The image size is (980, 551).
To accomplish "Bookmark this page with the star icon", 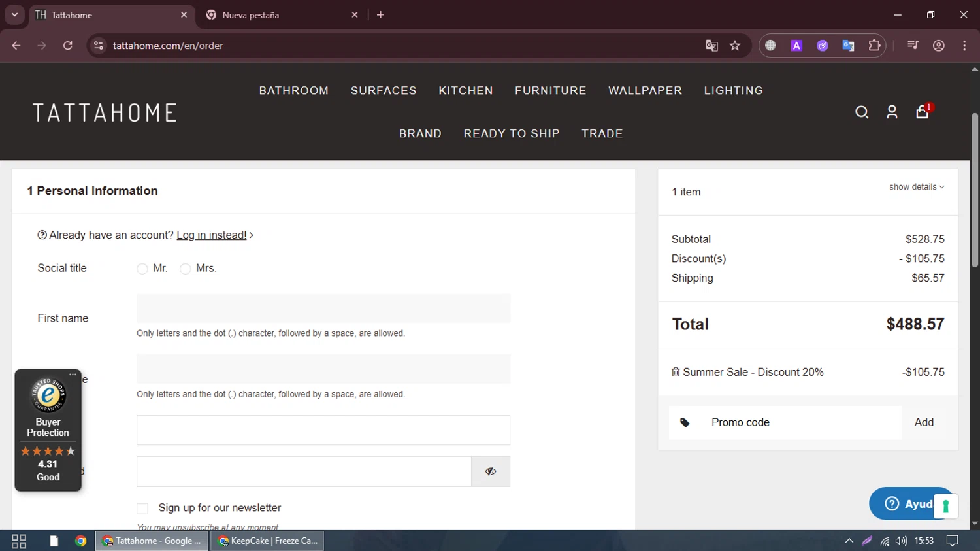I will [x=735, y=46].
